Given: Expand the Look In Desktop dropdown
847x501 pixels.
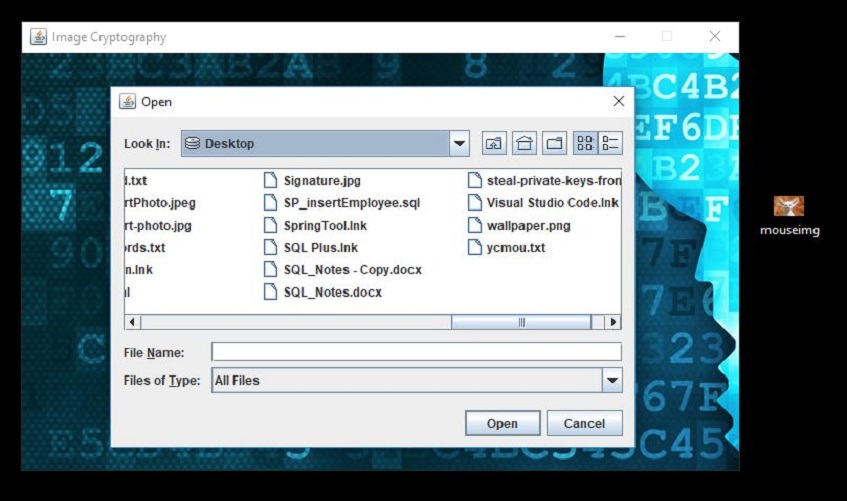Looking at the screenshot, I should point(459,143).
